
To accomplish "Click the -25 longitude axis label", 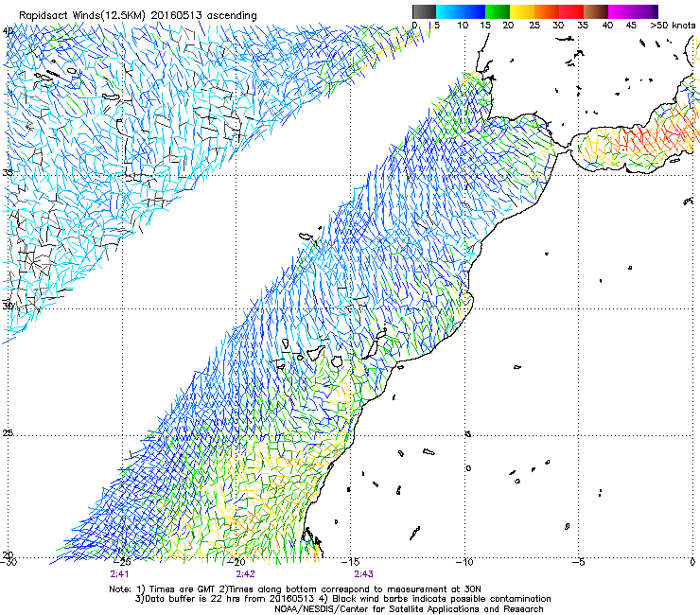I will click(x=122, y=562).
